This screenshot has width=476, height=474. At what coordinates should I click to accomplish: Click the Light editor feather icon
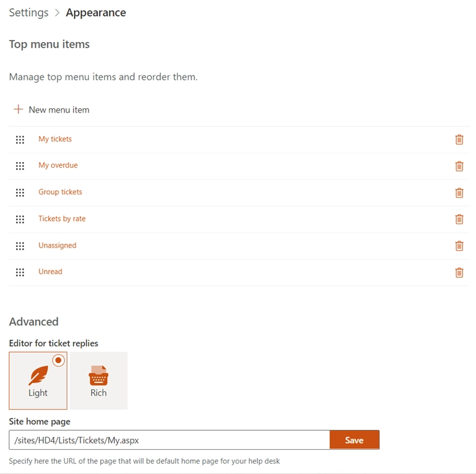click(x=38, y=375)
